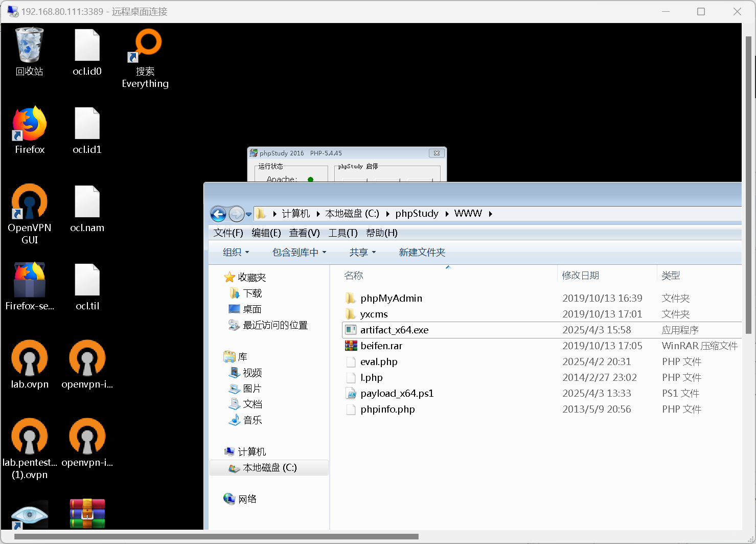Viewport: 756px width, 544px height.
Task: Expand the arrow after WWW breadcrumb
Action: (x=490, y=214)
